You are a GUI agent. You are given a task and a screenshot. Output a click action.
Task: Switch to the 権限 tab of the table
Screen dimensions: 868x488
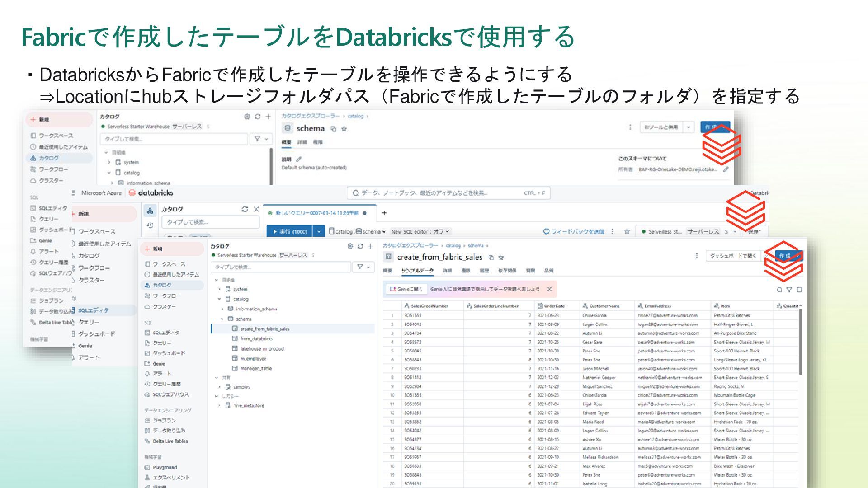[466, 271]
